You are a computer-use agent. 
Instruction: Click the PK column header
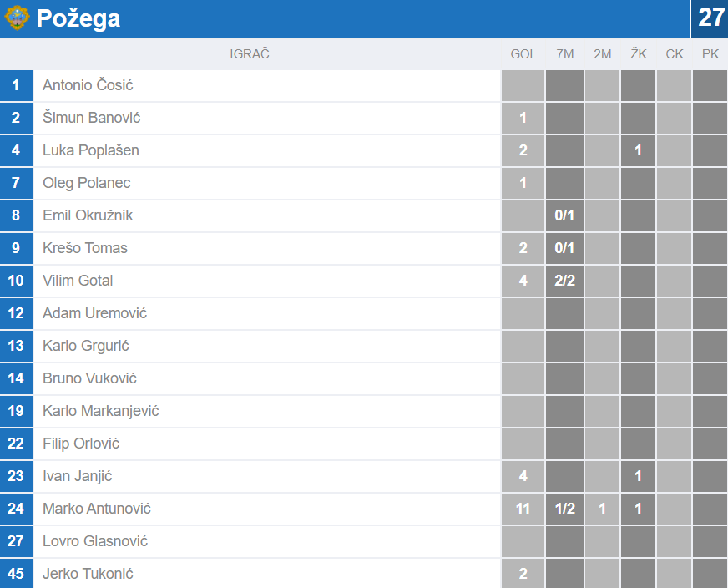tap(710, 54)
